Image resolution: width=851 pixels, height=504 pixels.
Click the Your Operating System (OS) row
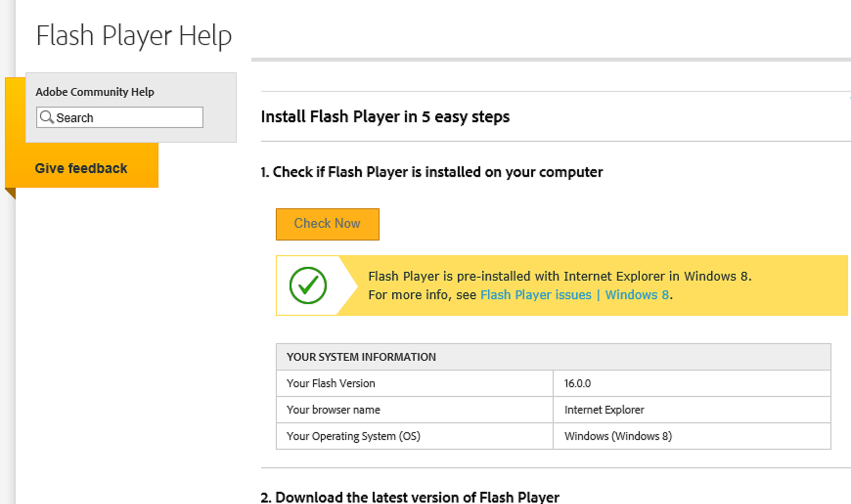(354, 436)
